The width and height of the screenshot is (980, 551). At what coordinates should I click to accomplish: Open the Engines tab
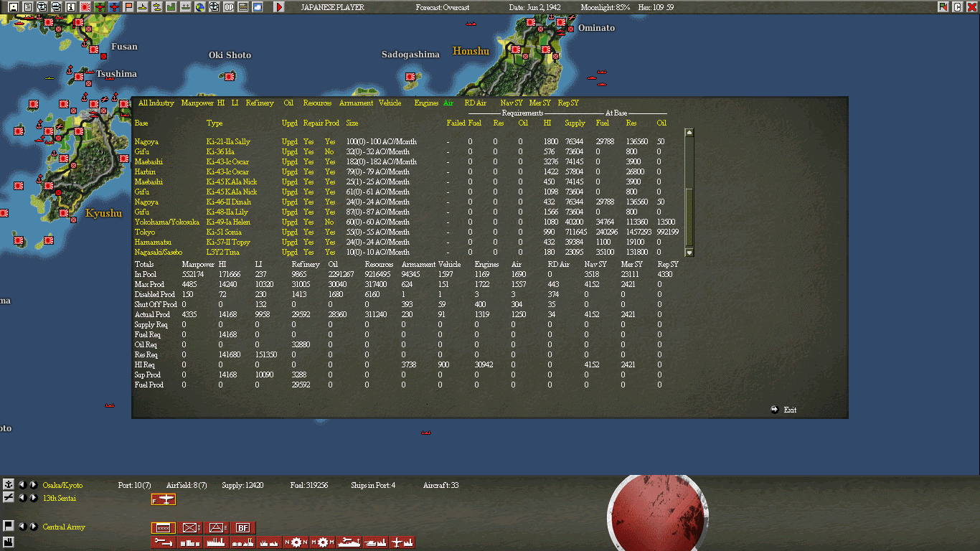426,103
